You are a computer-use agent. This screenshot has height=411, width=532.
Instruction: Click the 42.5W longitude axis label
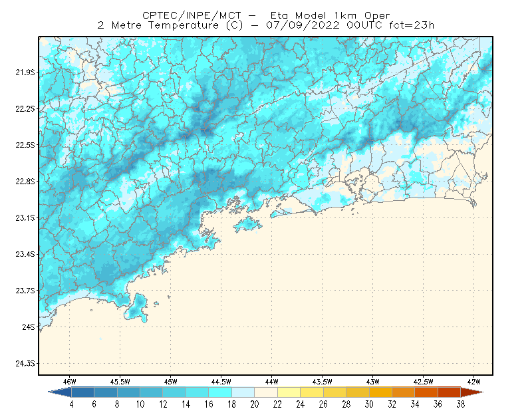[423, 382]
